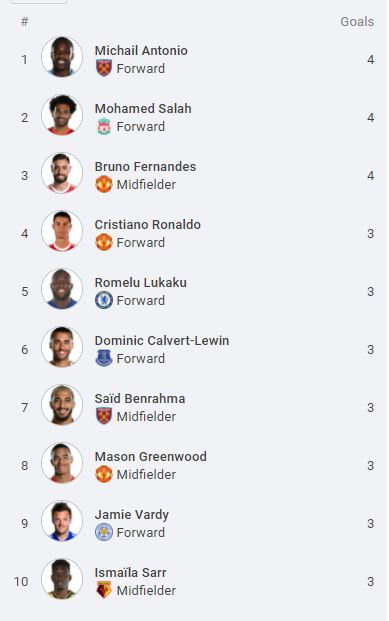Image resolution: width=389 pixels, height=621 pixels.
Task: Open Michail Antonio's player photo
Action: coord(62,57)
